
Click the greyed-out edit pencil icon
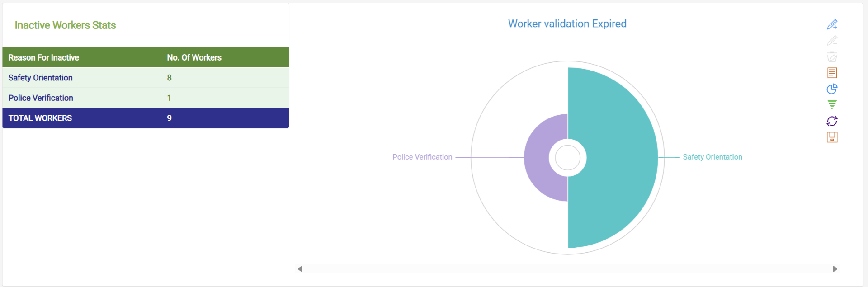pyautogui.click(x=832, y=40)
